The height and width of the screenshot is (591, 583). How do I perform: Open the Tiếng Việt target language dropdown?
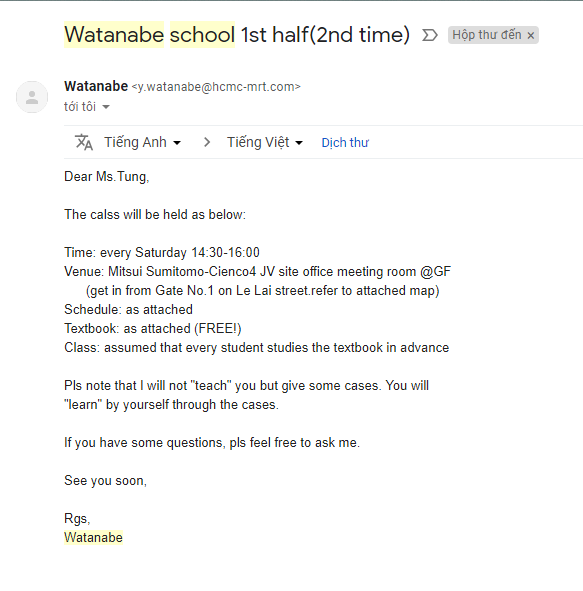point(265,142)
